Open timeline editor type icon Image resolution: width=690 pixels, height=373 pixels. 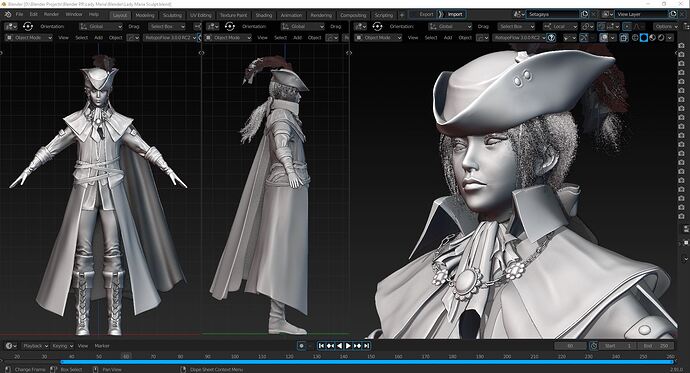coord(11,346)
